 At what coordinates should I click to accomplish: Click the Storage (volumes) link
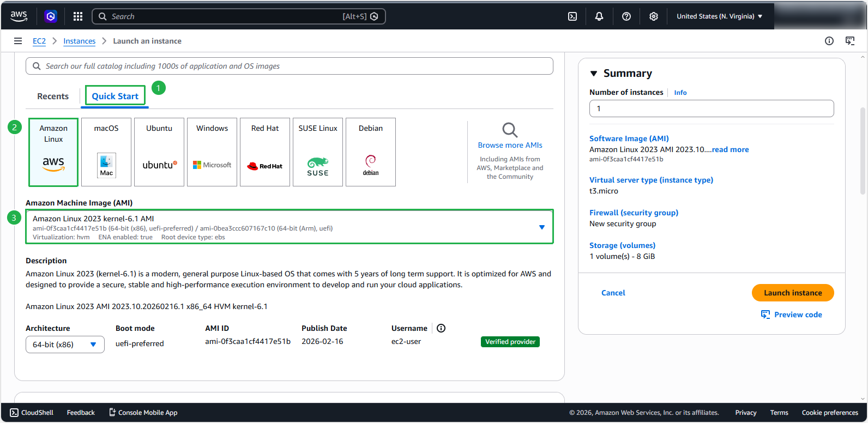click(622, 245)
